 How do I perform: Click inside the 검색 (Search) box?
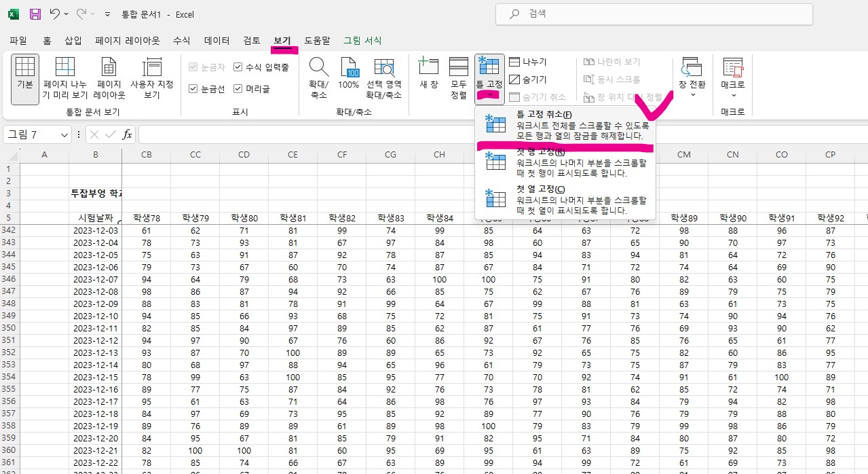point(653,14)
